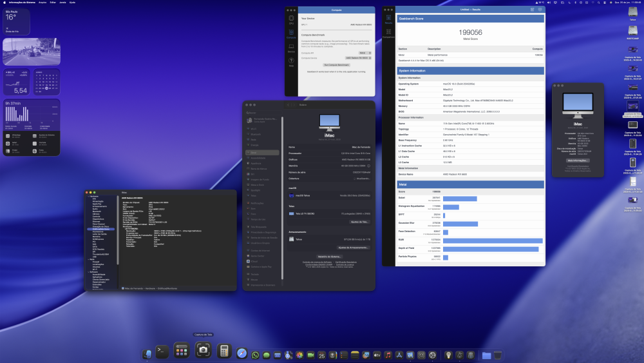Open the Ajuda menu

pyautogui.click(x=72, y=3)
